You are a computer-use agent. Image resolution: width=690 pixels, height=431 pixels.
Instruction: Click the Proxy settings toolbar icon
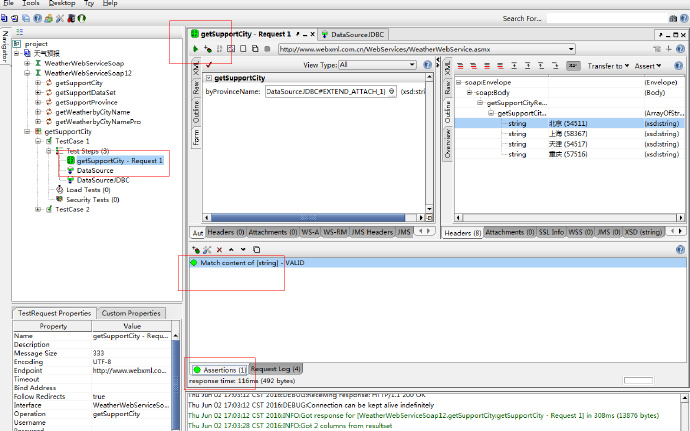(71, 18)
